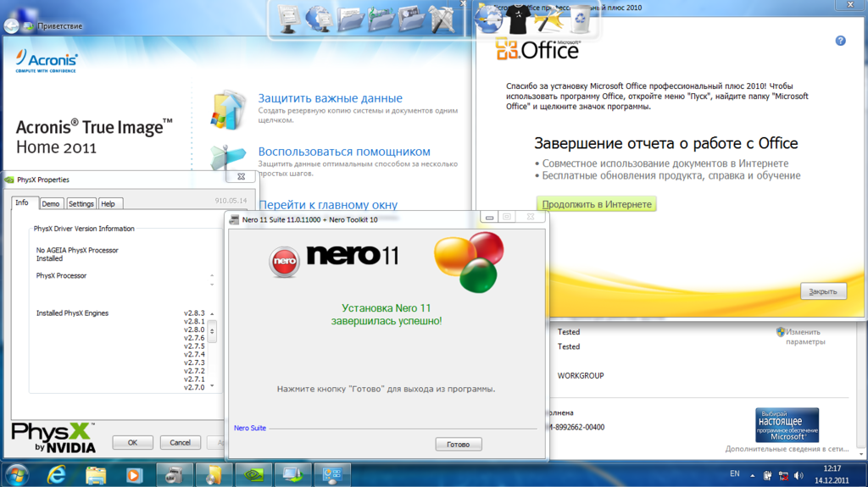
Task: Click the wrench and hammer tools dock icon
Action: coord(442,19)
